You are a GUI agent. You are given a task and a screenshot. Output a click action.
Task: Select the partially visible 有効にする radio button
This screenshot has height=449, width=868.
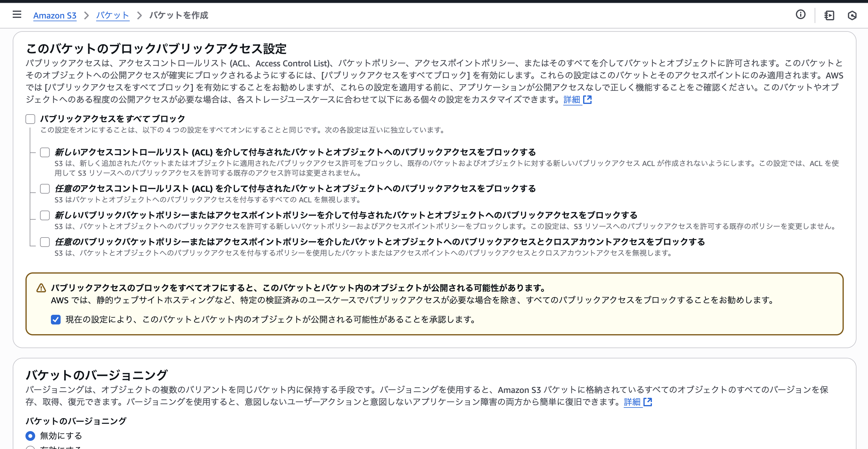(30, 448)
